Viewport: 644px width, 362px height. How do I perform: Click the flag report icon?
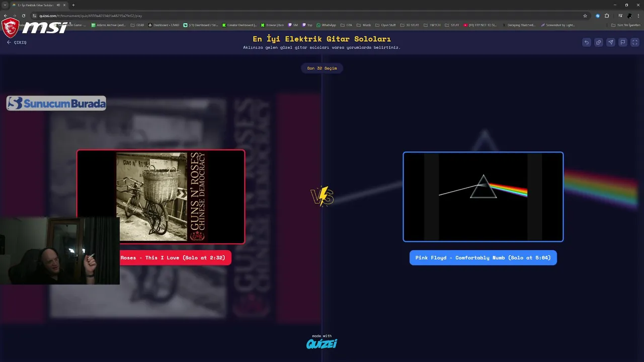point(622,42)
